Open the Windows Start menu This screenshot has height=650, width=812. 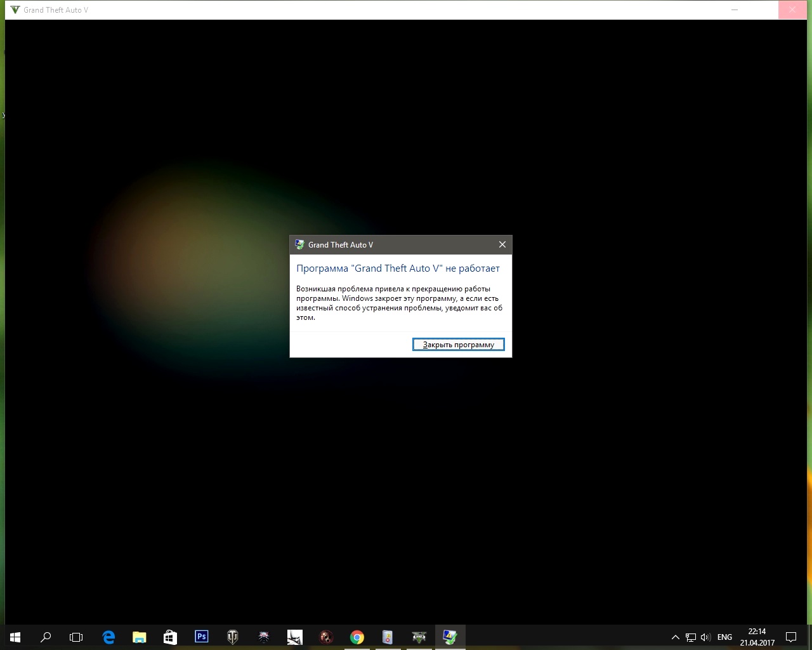pyautogui.click(x=15, y=637)
